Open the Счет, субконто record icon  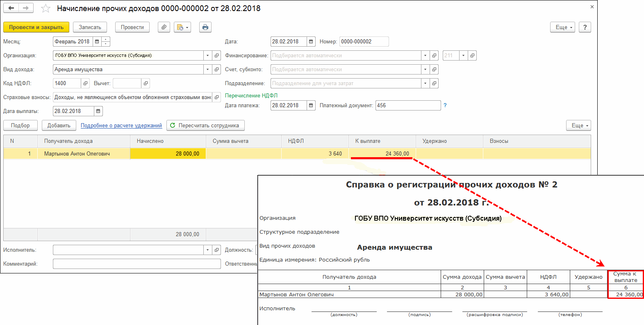click(x=435, y=69)
